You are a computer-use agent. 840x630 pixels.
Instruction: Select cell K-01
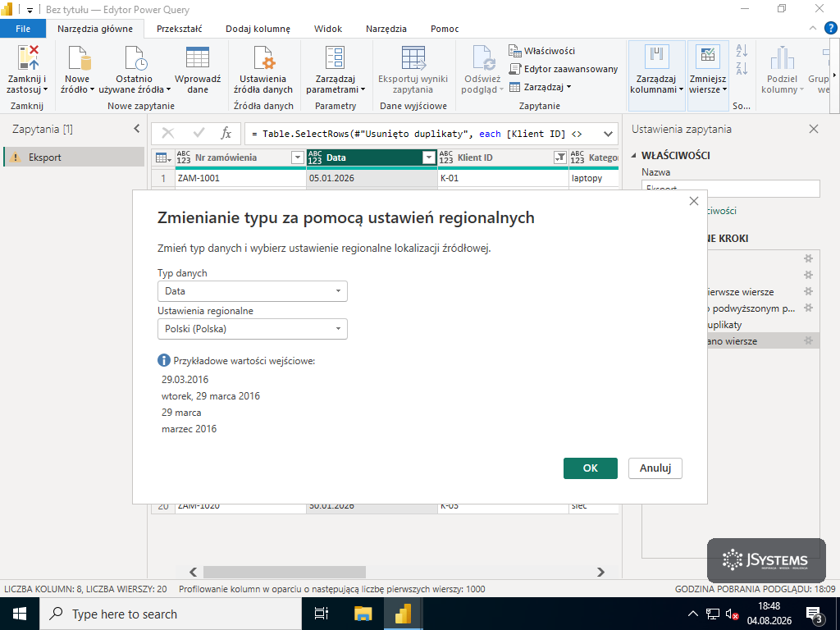click(503, 178)
